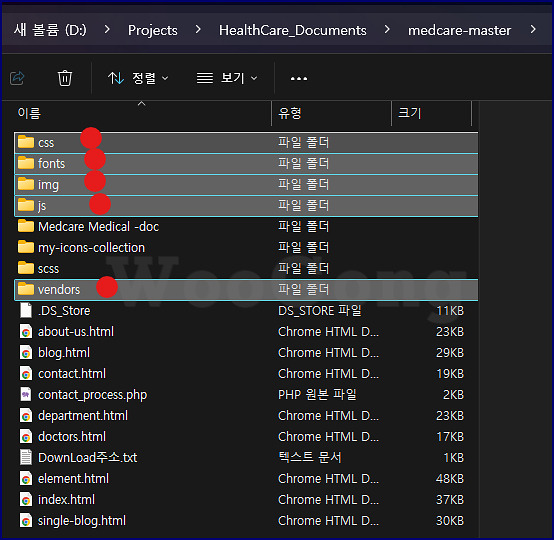Select the img folder icon
Screen dimensions: 554x540
tap(26, 184)
